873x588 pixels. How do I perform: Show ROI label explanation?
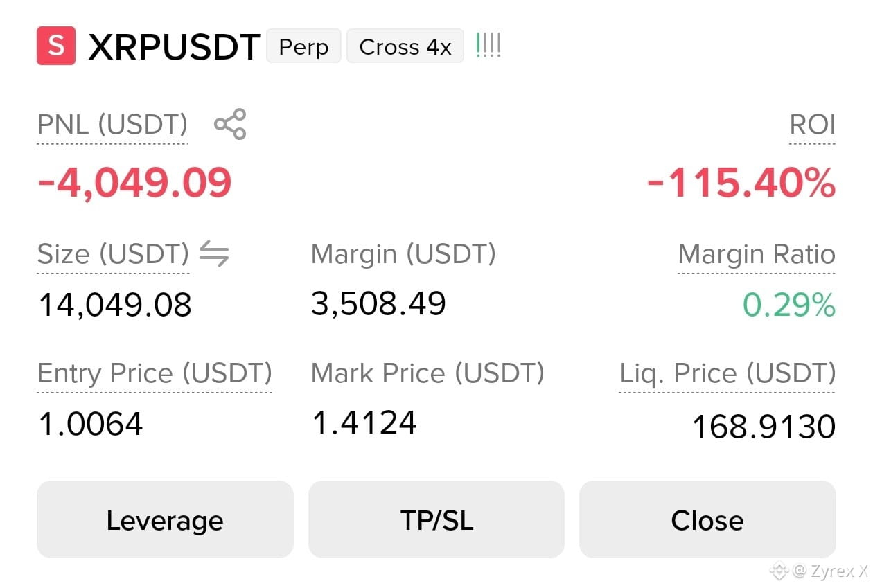[812, 125]
